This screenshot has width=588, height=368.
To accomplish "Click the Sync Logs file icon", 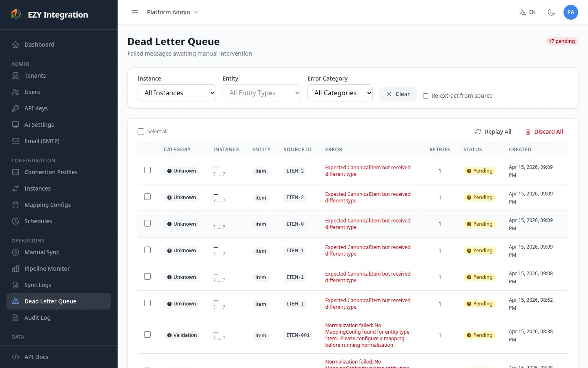I will click(x=16, y=285).
